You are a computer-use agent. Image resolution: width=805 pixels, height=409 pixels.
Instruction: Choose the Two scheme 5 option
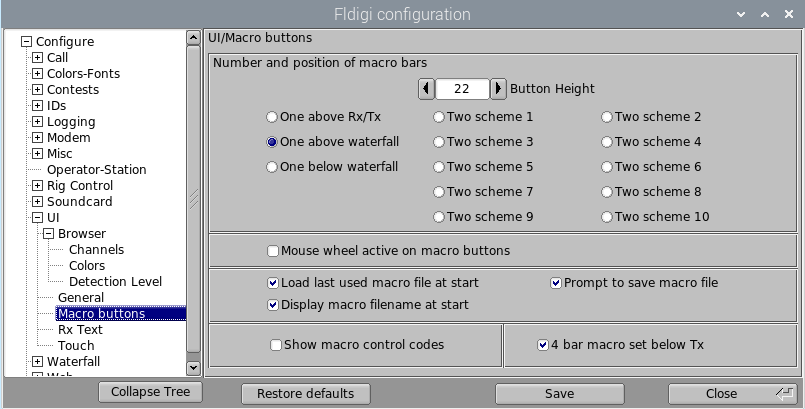439,167
